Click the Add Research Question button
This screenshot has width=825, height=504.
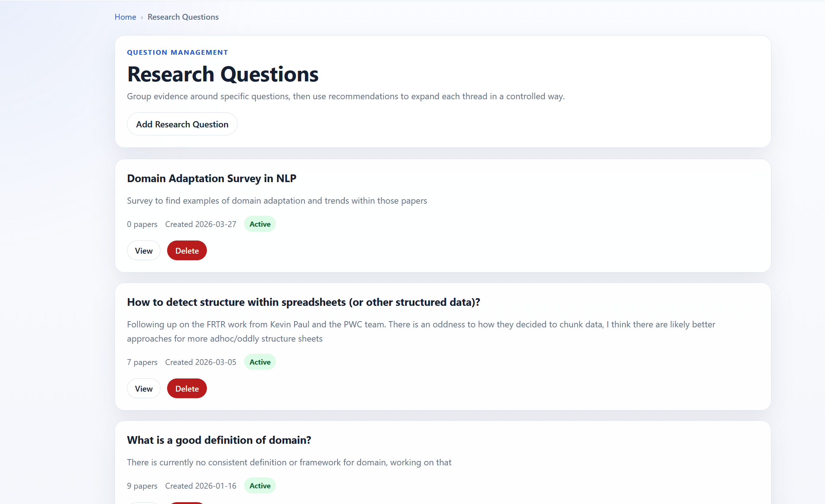click(x=182, y=124)
